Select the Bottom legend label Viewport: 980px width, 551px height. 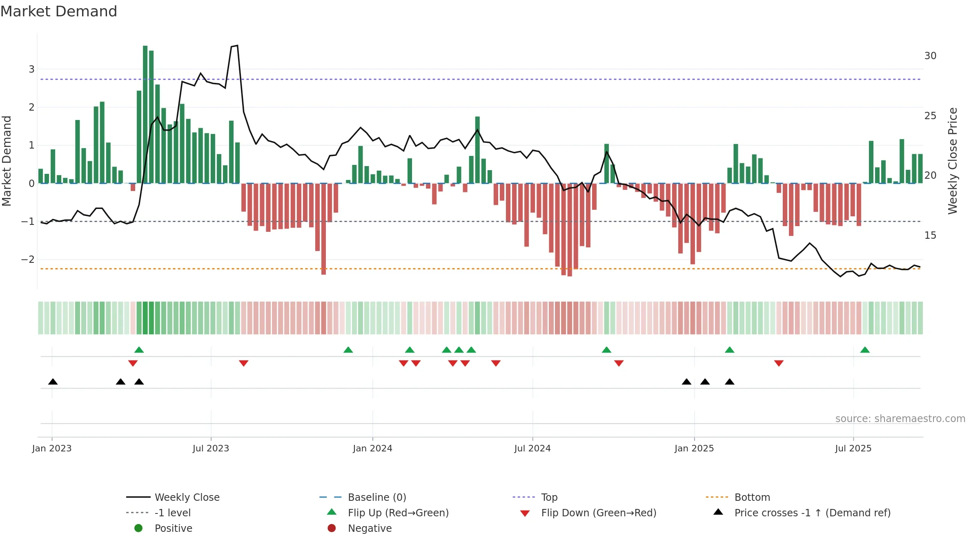click(x=752, y=497)
